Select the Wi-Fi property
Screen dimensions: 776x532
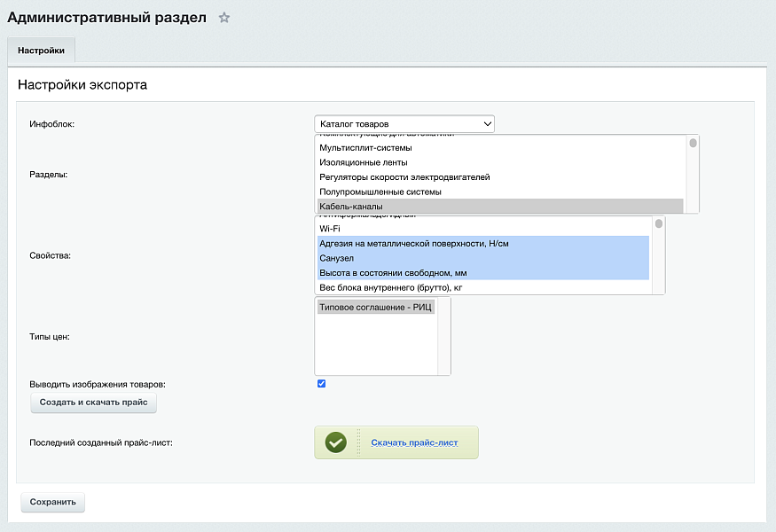[330, 229]
